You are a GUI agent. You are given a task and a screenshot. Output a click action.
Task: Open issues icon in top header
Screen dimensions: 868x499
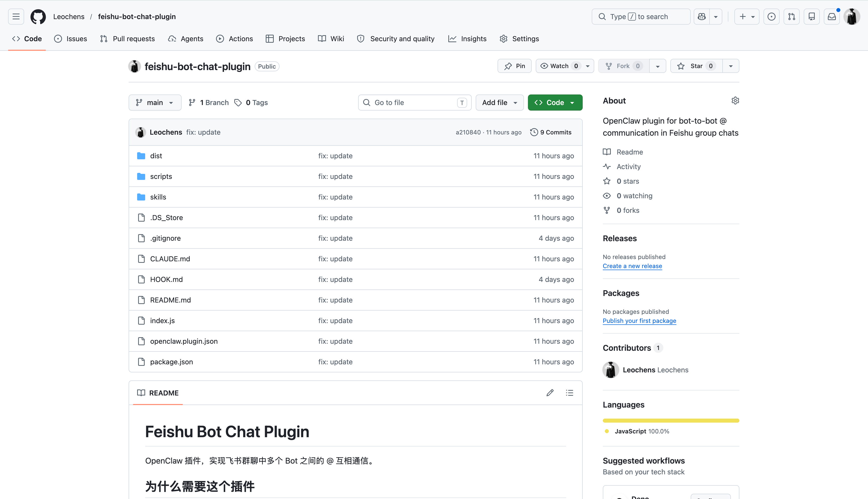coord(771,16)
